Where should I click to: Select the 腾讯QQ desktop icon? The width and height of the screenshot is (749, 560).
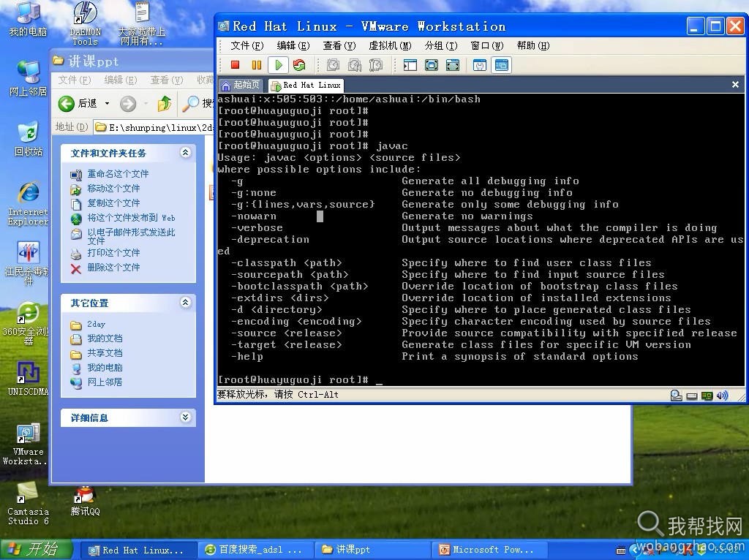85,502
